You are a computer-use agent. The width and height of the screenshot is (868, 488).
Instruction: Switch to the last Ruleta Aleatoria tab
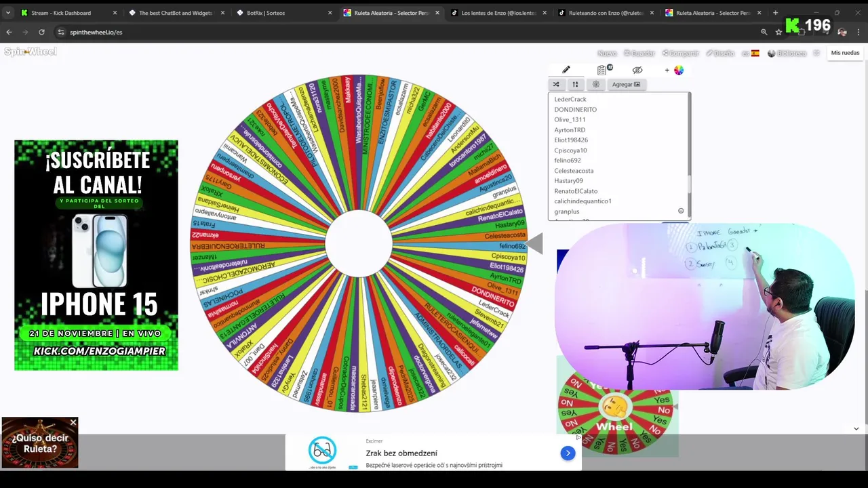(712, 13)
